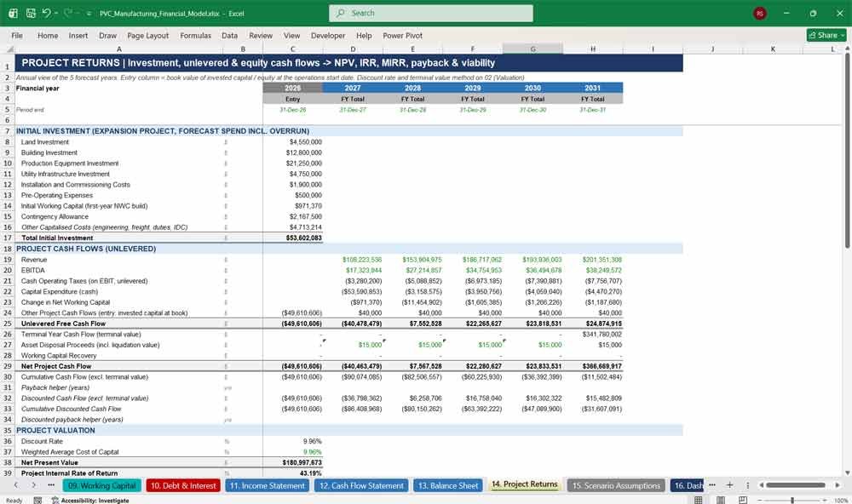Switch to 09. Working Capital sheet tab
Image resolution: width=852 pixels, height=504 pixels.
click(101, 485)
